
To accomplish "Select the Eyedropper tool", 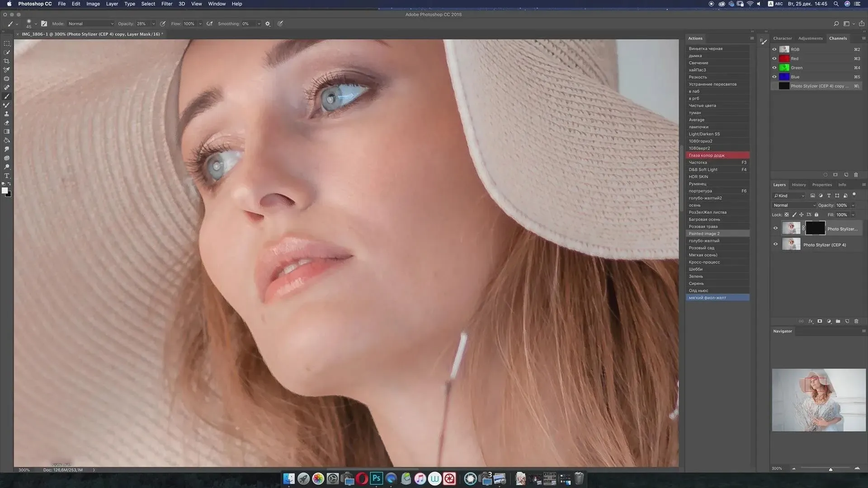I will point(7,70).
